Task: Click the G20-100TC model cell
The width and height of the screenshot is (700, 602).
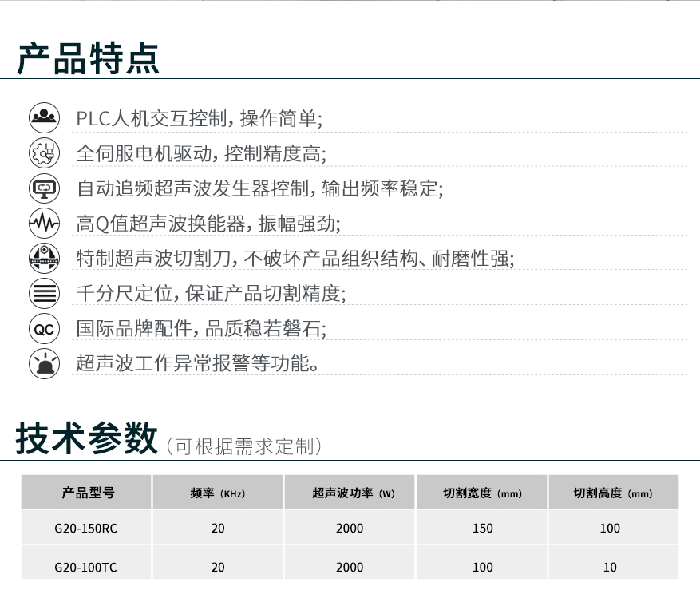Action: [87, 567]
